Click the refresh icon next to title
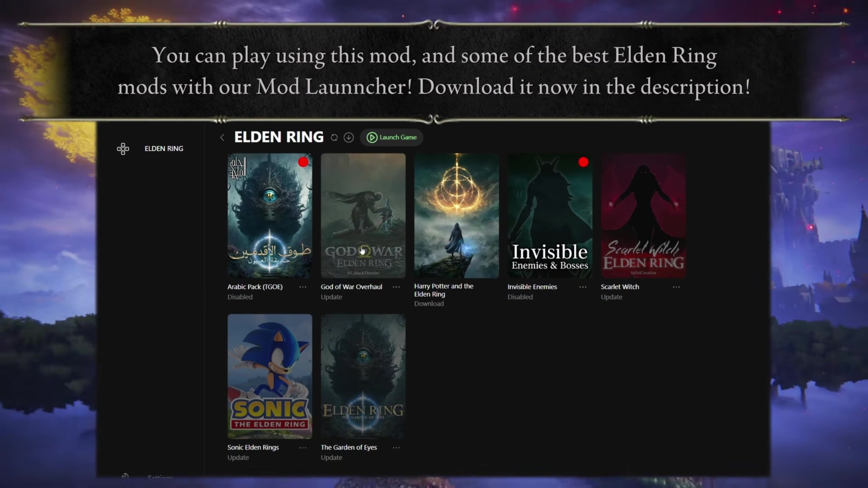 click(334, 137)
